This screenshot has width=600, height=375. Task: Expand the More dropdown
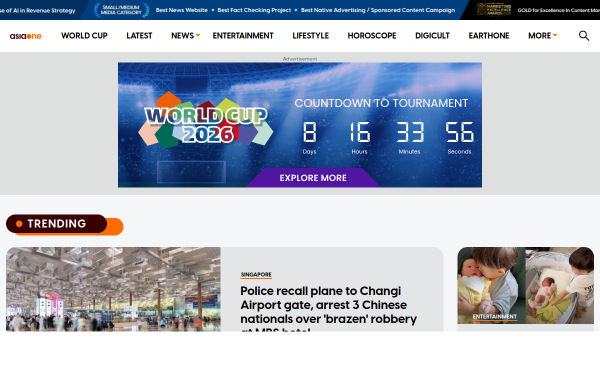pyautogui.click(x=542, y=36)
